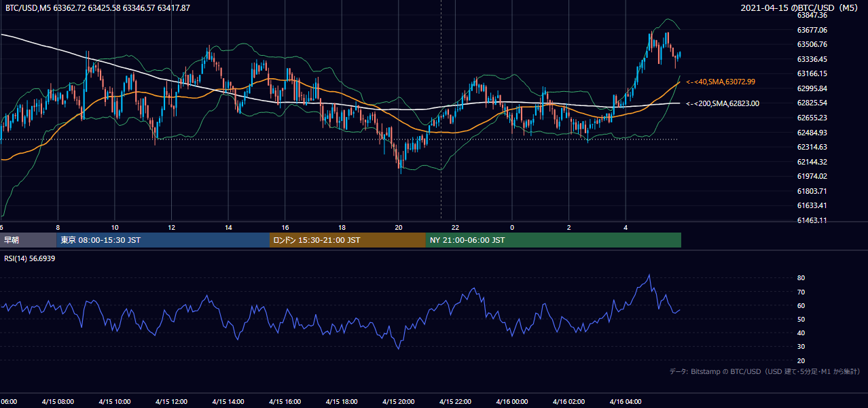Click the bottom date label '4/15 14:00'

pos(228,402)
